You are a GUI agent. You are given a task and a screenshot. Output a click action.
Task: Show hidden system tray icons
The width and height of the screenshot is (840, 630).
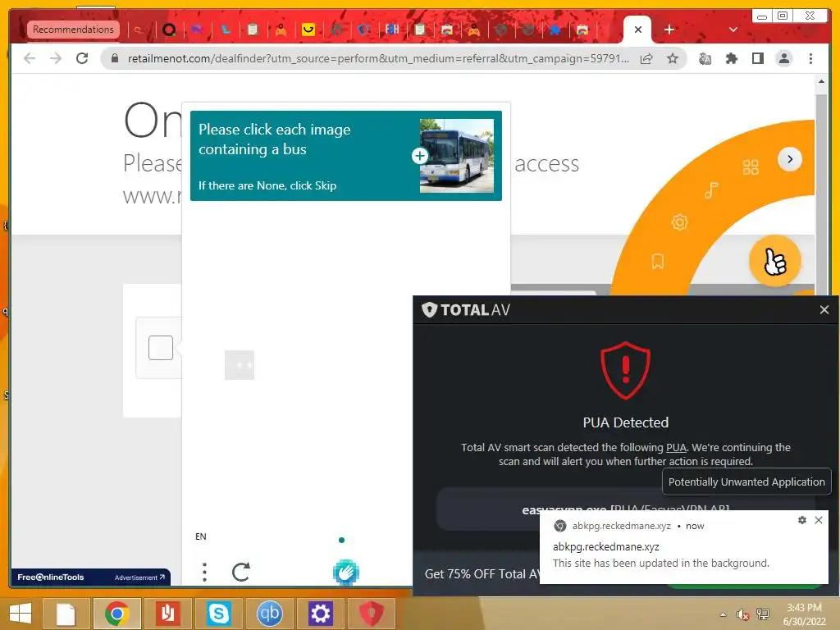(x=724, y=614)
